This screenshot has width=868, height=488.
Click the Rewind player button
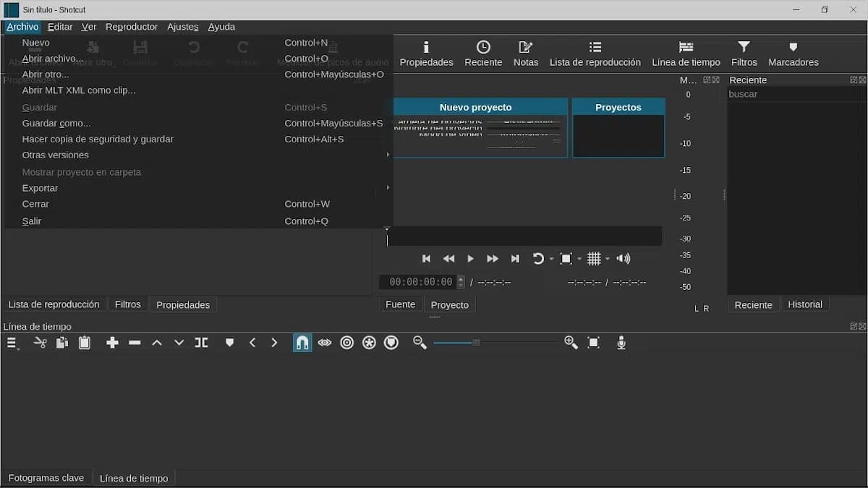point(448,259)
